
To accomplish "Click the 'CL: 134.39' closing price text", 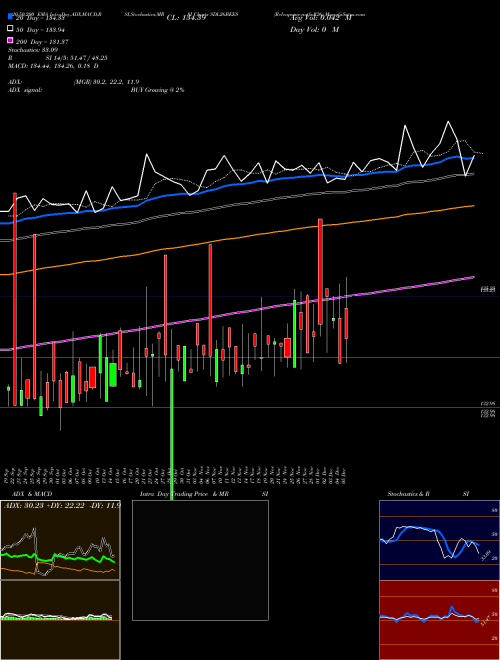I will (x=186, y=18).
